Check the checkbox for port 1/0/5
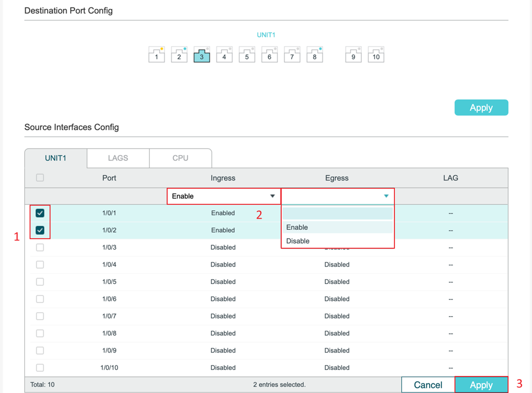Screen dimensions: 532x393 point(40,282)
